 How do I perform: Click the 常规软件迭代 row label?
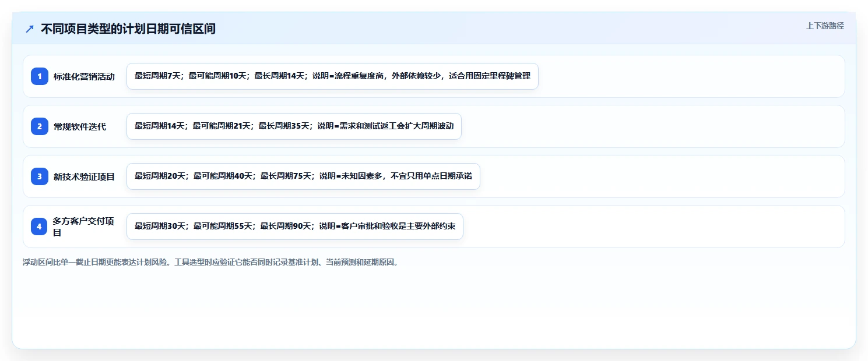(80, 126)
